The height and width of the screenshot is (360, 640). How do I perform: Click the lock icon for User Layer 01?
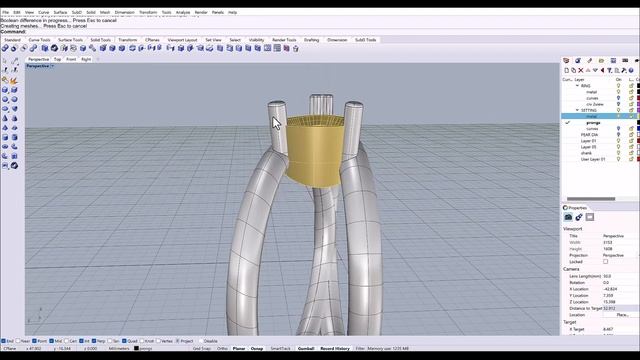[x=631, y=159]
